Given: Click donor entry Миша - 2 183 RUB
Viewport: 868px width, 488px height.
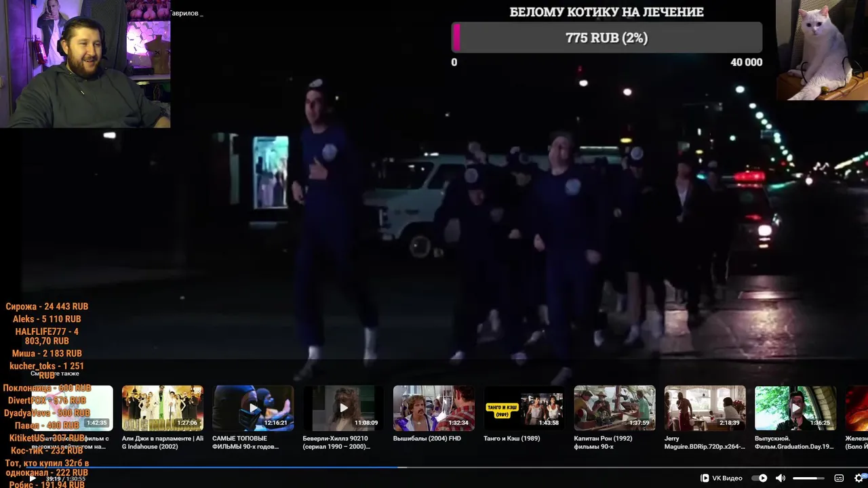Looking at the screenshot, I should point(47,353).
